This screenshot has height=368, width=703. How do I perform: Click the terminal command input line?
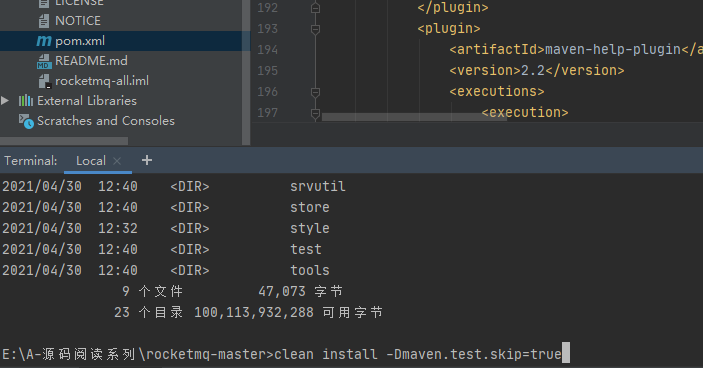pos(352,354)
